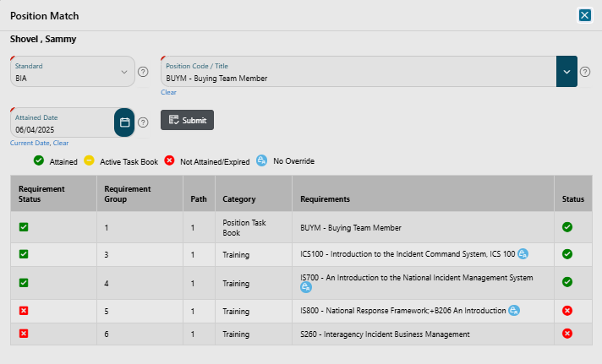Click the Attained Date input field
The image size is (602, 364).
(63, 122)
